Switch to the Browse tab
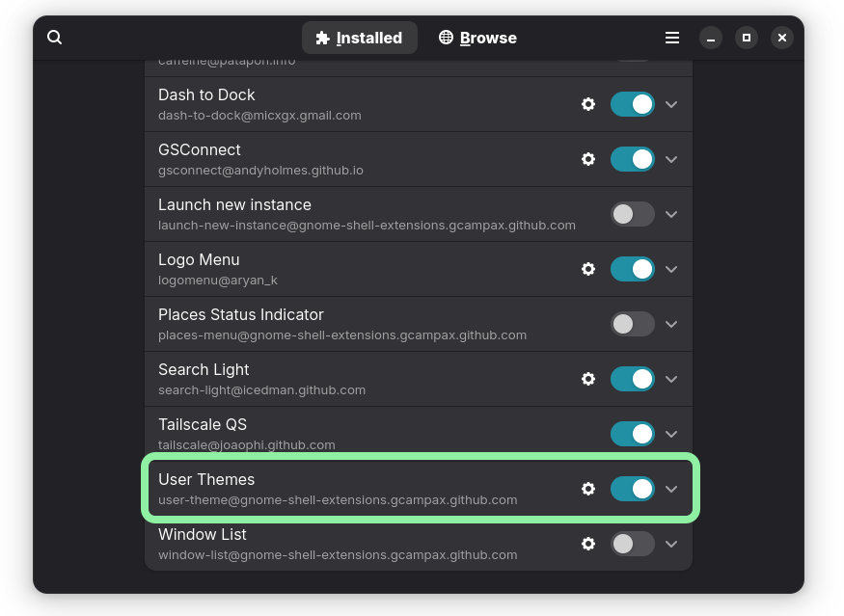 click(x=477, y=38)
